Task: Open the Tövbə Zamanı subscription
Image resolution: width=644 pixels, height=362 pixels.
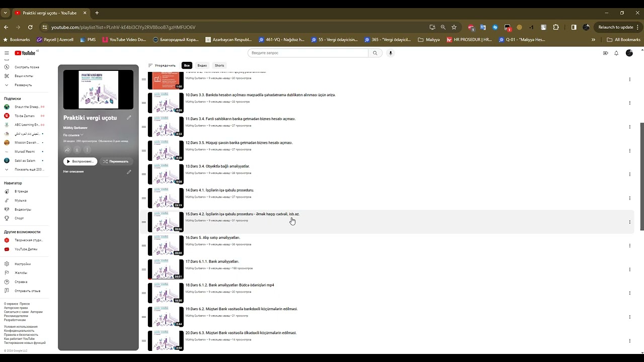Action: pyautogui.click(x=24, y=116)
